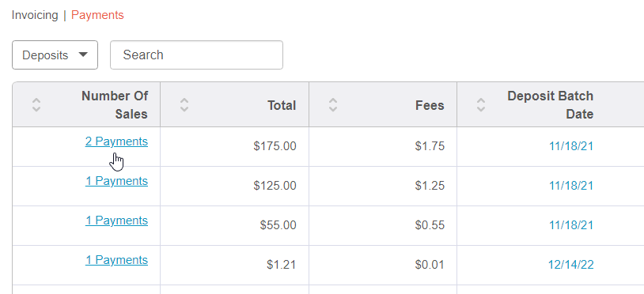The image size is (644, 294).
Task: Sort by Deposit Batch Date arrows
Action: 481,105
